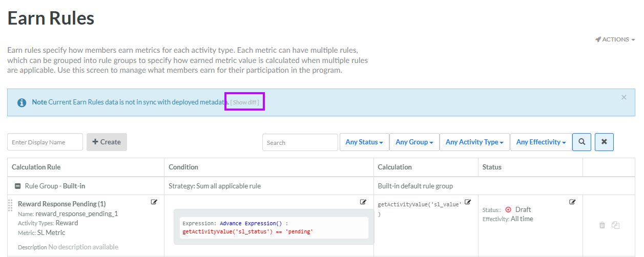The image size is (644, 257).
Task: Duplicate the rule with the copy icon
Action: (615, 225)
